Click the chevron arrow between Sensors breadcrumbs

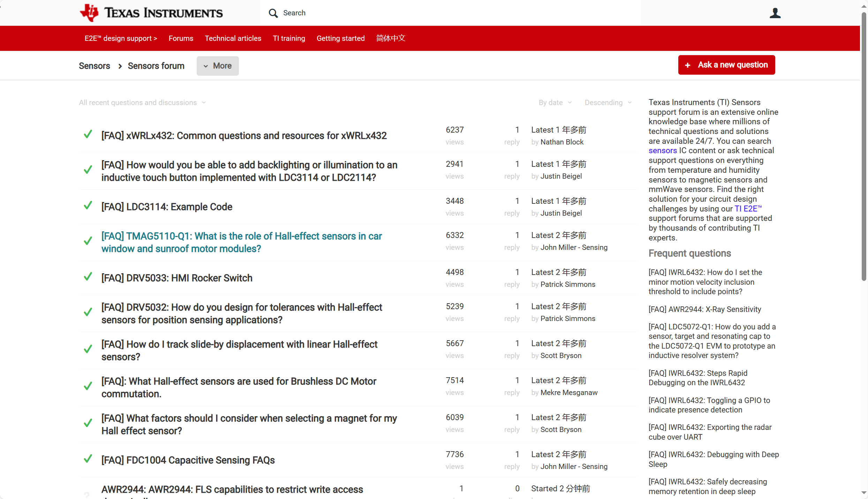point(120,66)
